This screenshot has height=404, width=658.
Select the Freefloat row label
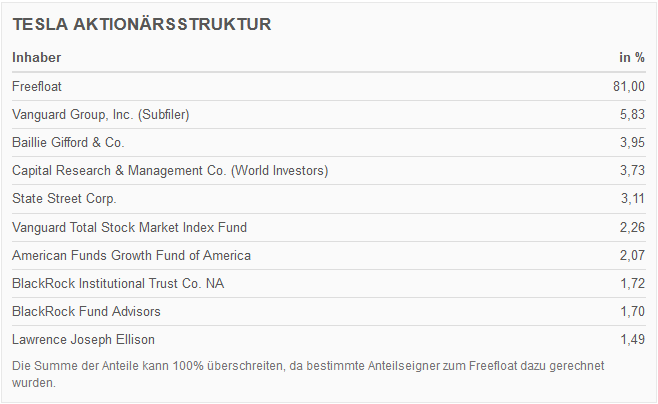tap(37, 87)
